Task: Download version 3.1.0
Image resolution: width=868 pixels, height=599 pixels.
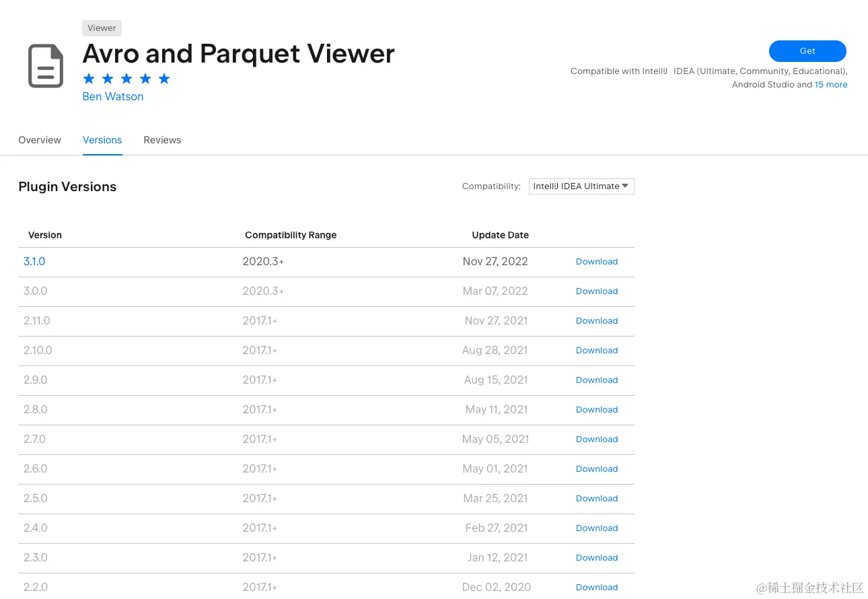Action: coord(597,262)
